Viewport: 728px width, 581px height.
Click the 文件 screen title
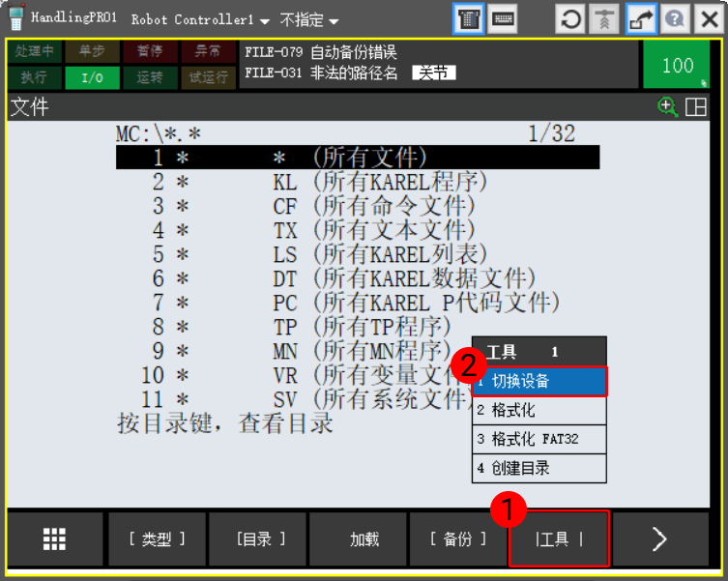click(x=30, y=106)
